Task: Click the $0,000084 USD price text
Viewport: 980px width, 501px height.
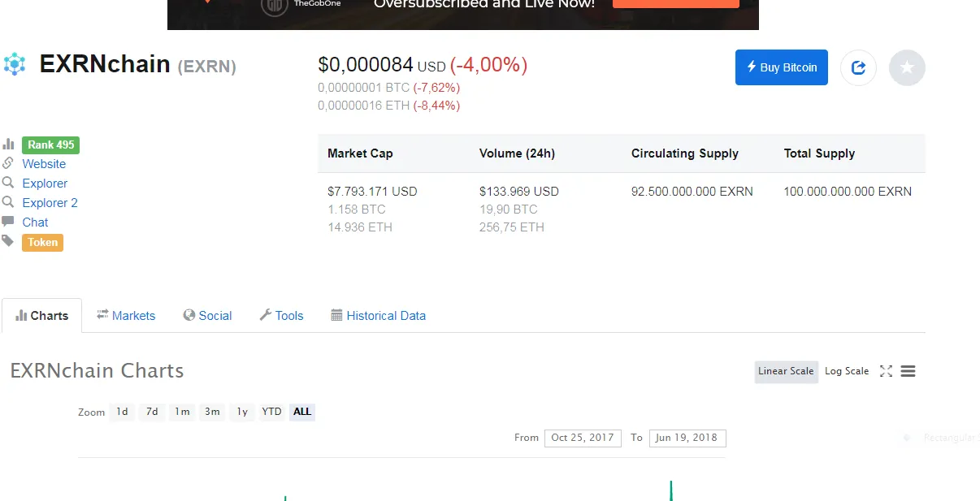Action: 382,65
